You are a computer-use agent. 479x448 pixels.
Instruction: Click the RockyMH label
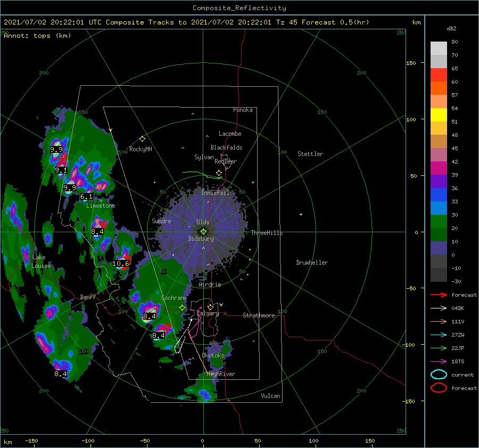pos(141,149)
